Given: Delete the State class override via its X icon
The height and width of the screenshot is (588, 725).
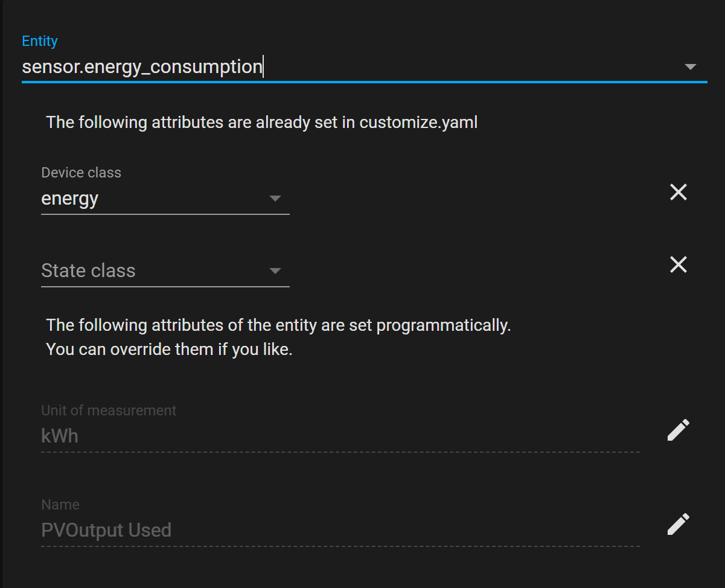Looking at the screenshot, I should coord(678,264).
